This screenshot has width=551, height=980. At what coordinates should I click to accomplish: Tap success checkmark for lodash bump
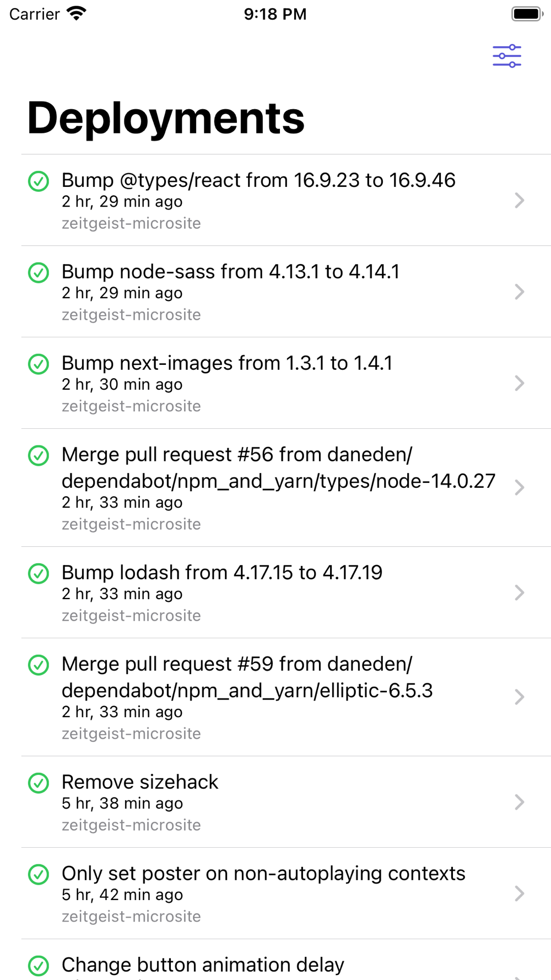tap(39, 574)
